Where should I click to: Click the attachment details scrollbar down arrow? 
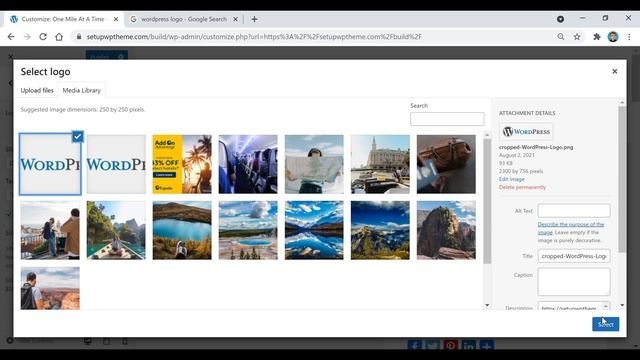tap(622, 305)
